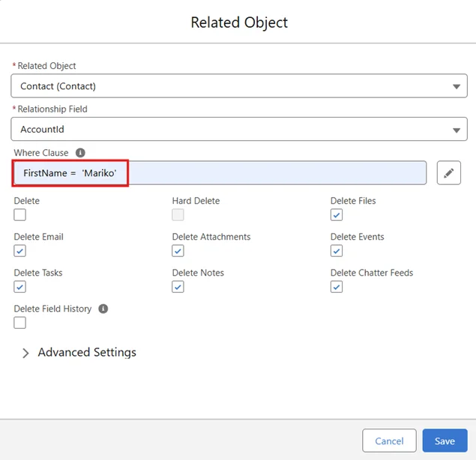The width and height of the screenshot is (476, 460).
Task: Click the Save button
Action: coord(445,441)
